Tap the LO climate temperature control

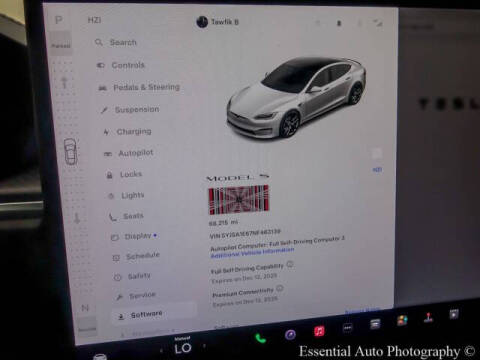coord(183,348)
